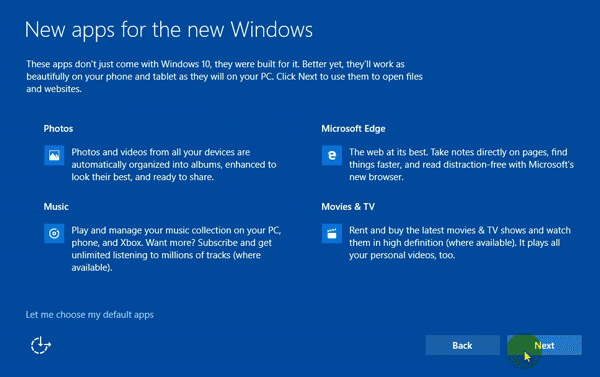Click the Edge description 'The web at its best'
Image resolution: width=600 pixels, height=377 pixels.
point(461,165)
